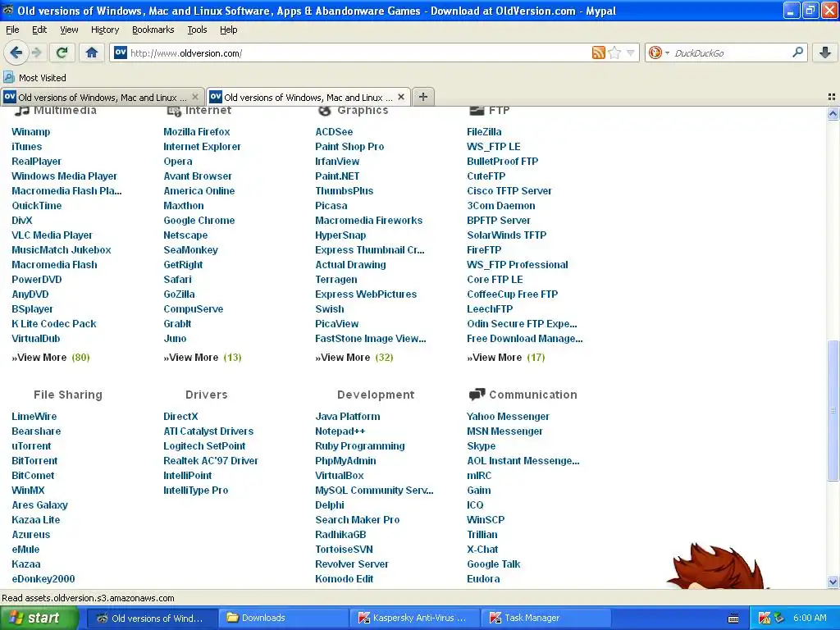
Task: Open the Downloads arrow toolbar button
Action: pos(825,52)
